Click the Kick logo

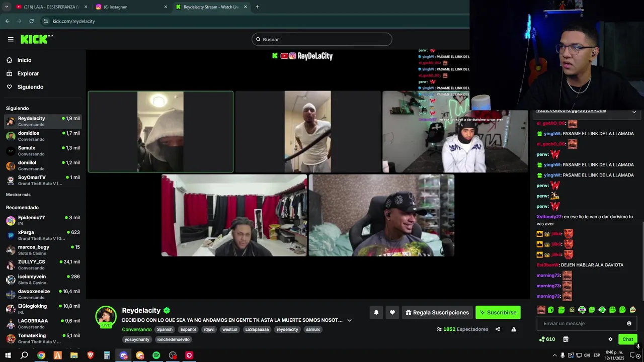(37, 39)
